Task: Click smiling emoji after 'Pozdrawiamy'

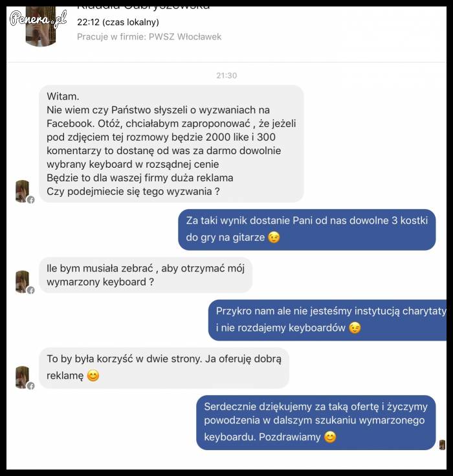Action: 330,437
